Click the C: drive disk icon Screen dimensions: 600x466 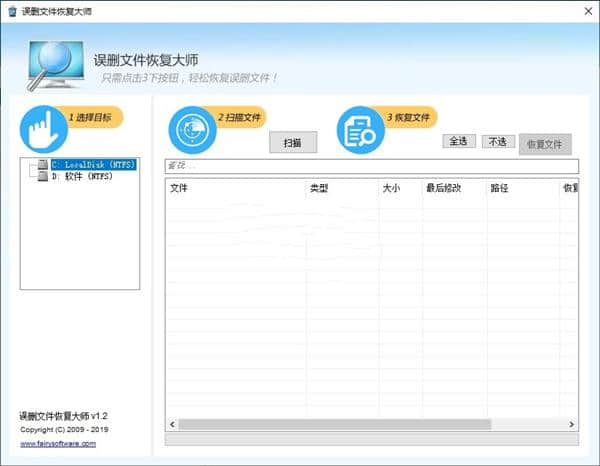pyautogui.click(x=41, y=164)
